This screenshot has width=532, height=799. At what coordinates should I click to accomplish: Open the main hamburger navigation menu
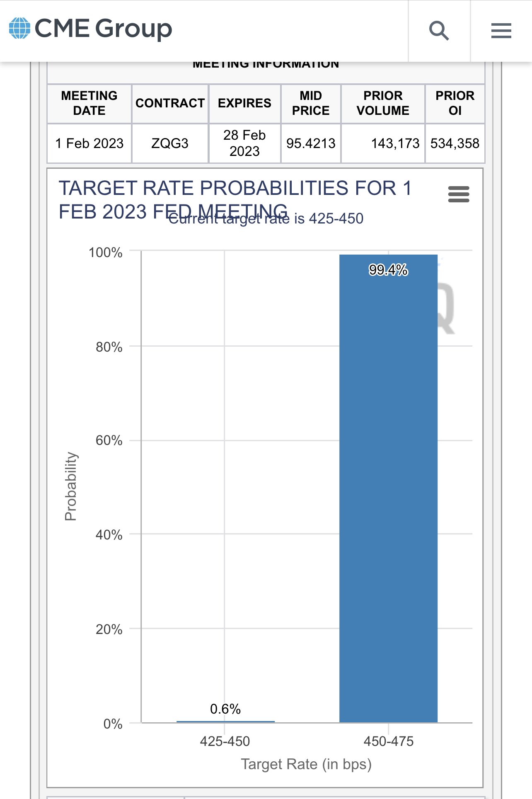(x=501, y=31)
